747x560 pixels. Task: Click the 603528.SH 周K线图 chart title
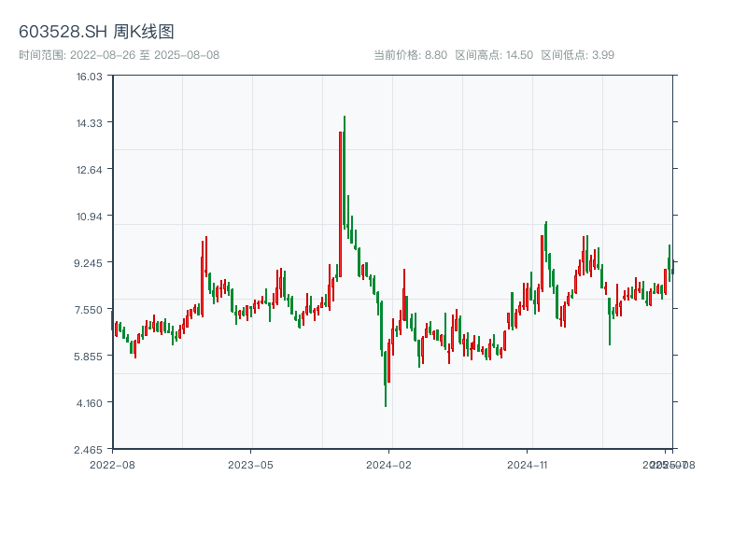(x=96, y=32)
